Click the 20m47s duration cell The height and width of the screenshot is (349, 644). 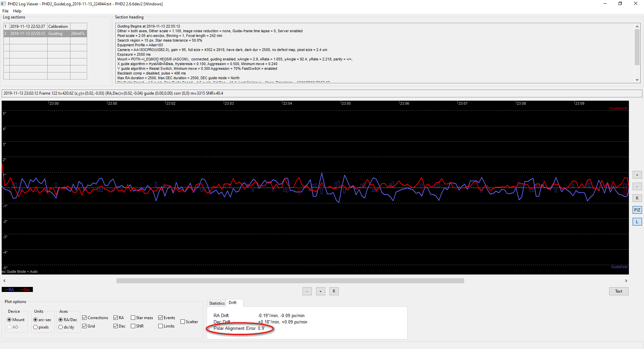click(78, 34)
